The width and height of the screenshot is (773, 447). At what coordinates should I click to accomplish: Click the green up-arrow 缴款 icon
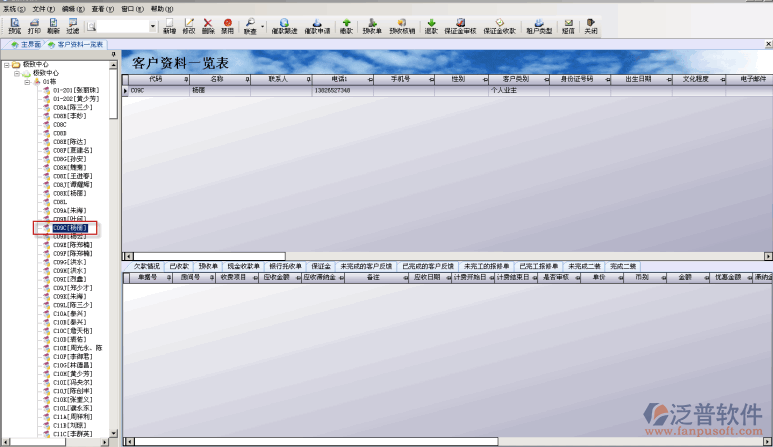pos(347,23)
